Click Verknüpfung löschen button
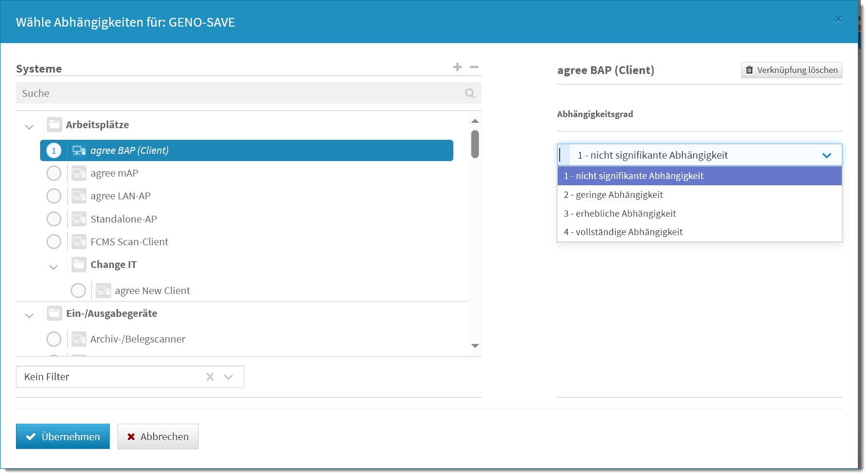 (x=791, y=70)
